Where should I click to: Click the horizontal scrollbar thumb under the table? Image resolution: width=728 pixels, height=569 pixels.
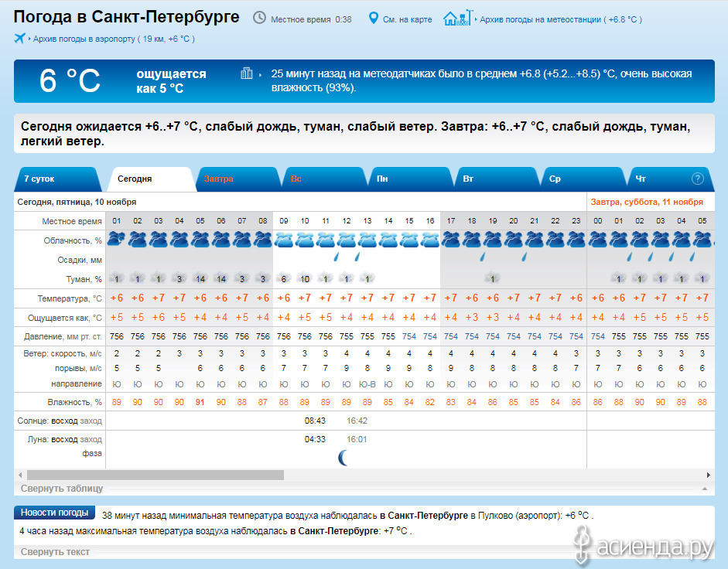pos(155,475)
